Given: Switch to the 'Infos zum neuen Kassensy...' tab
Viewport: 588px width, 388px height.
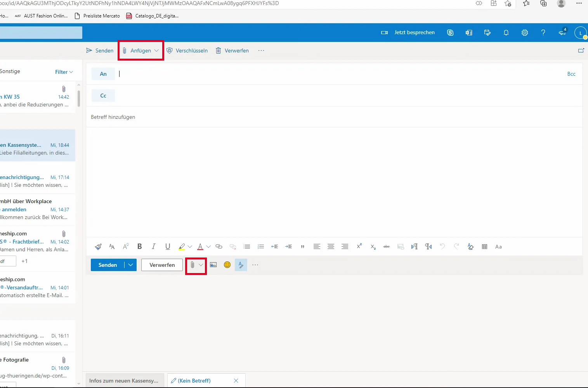Looking at the screenshot, I should (124, 381).
